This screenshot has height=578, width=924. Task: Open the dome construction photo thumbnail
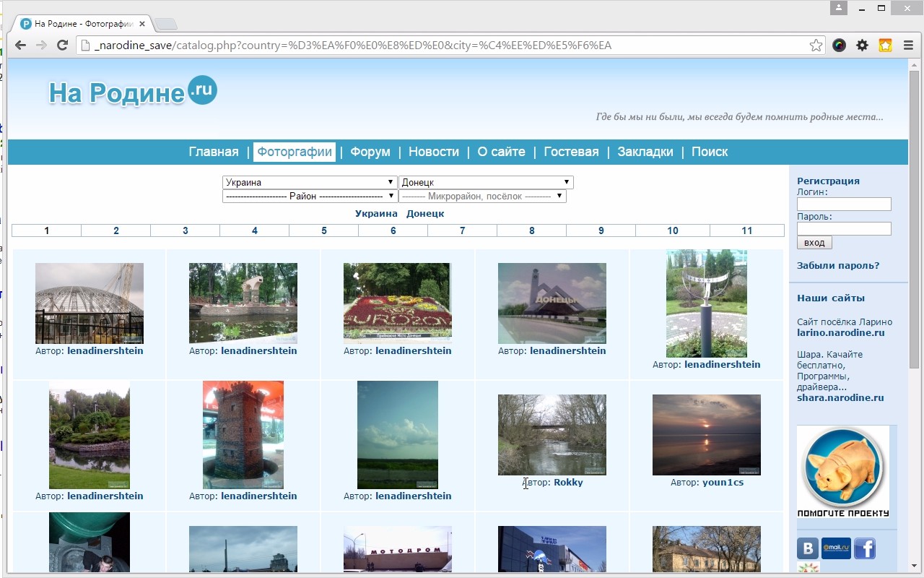tap(90, 303)
